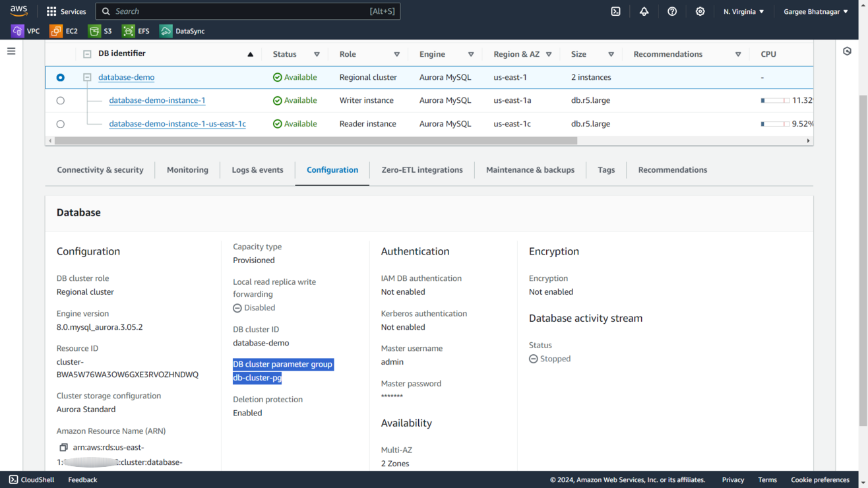The image size is (868, 488).
Task: Open the DataSync service shortcut
Action: 182,31
